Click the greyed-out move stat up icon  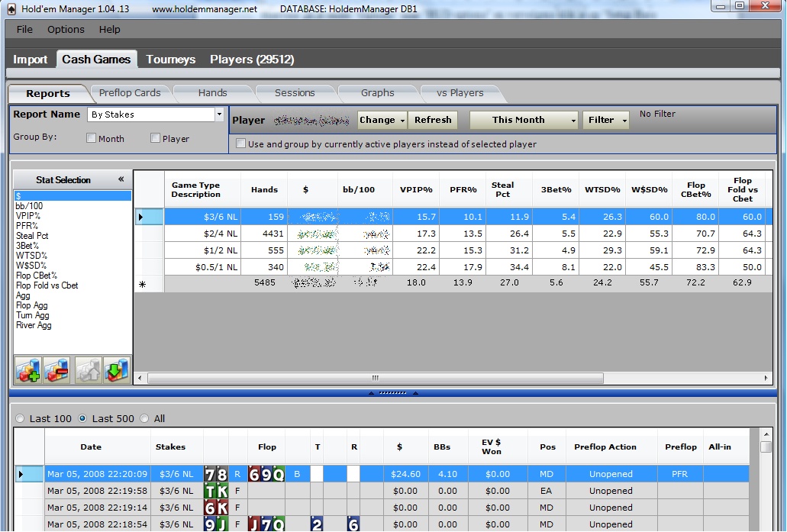tap(89, 370)
